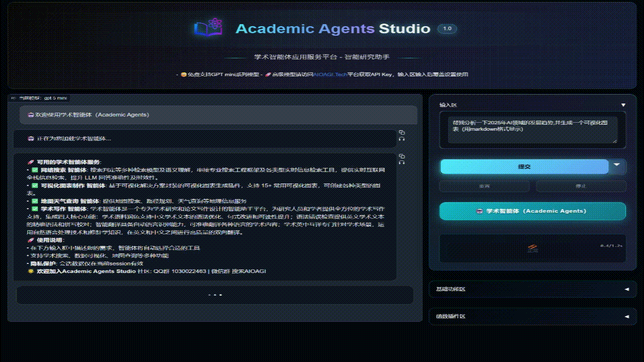Image resolution: width=644 pixels, height=362 pixels.
Task: Click the 欢迎使用学术智能体 welcome banner
Action: coord(218,115)
